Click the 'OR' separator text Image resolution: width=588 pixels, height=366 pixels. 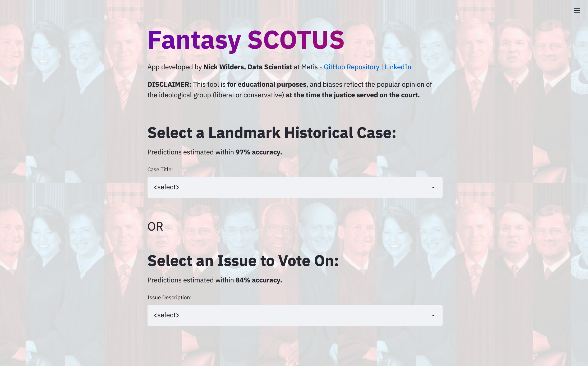155,227
